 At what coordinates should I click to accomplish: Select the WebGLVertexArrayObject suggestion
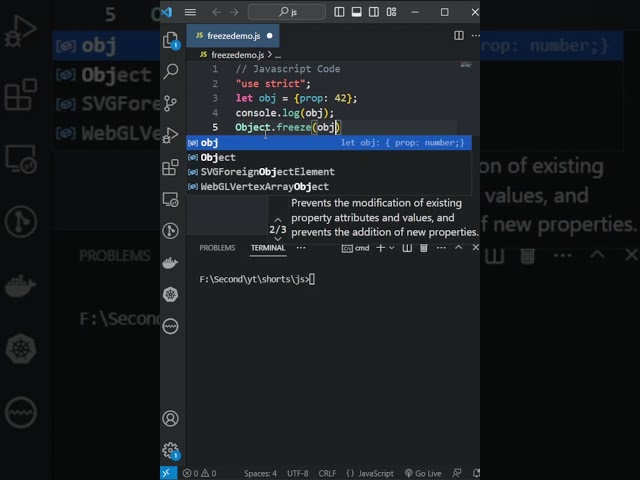coord(329,187)
